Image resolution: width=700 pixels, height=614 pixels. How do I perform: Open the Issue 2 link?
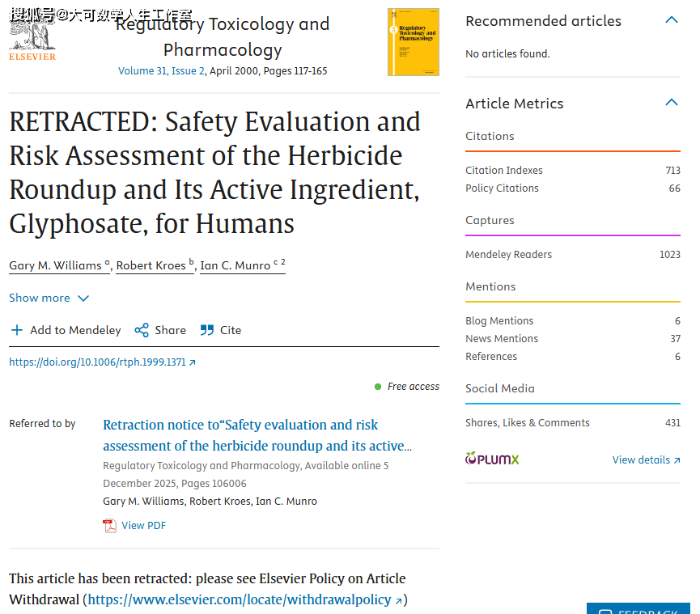coord(188,71)
